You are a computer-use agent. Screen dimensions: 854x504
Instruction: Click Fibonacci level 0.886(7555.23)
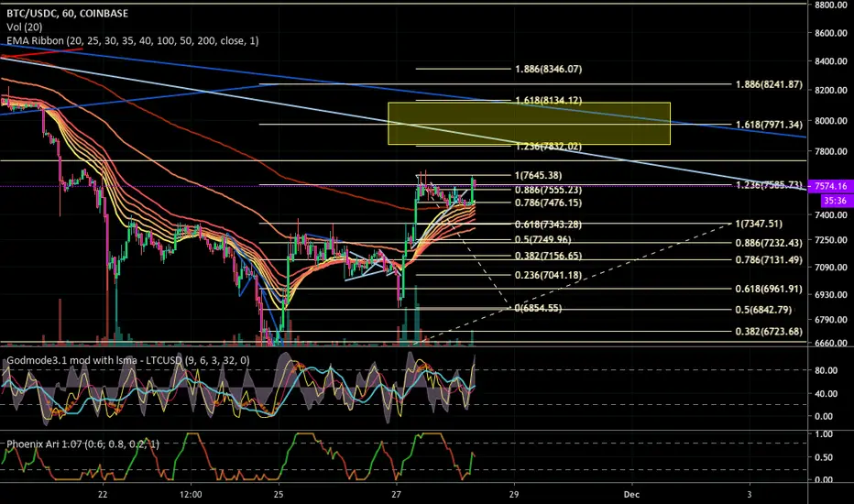549,191
